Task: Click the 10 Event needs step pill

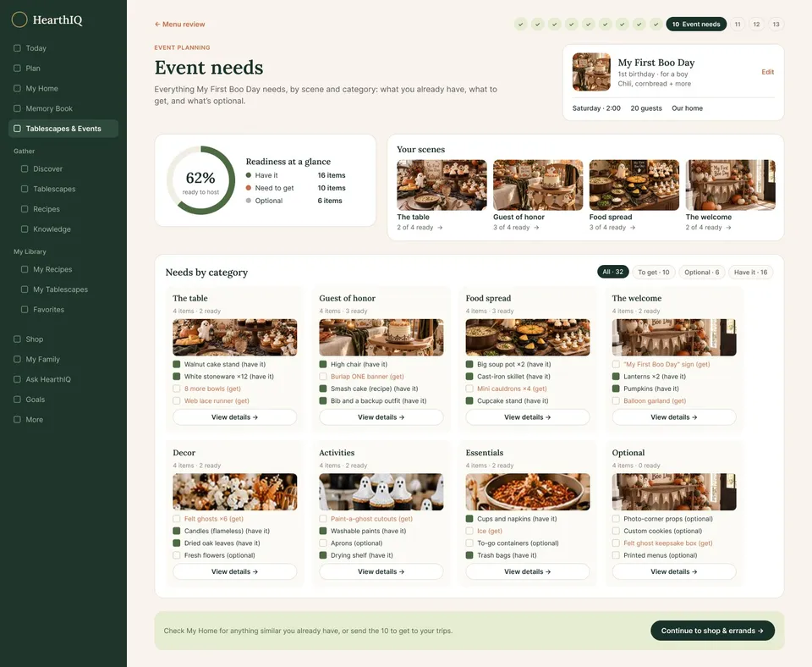Action: click(696, 25)
